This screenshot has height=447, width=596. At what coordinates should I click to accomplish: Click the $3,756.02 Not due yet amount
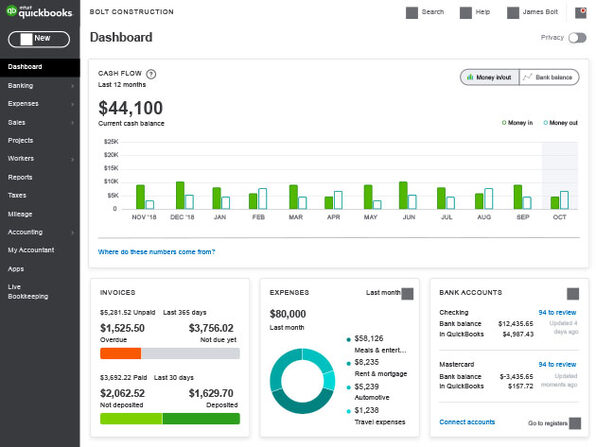click(211, 328)
